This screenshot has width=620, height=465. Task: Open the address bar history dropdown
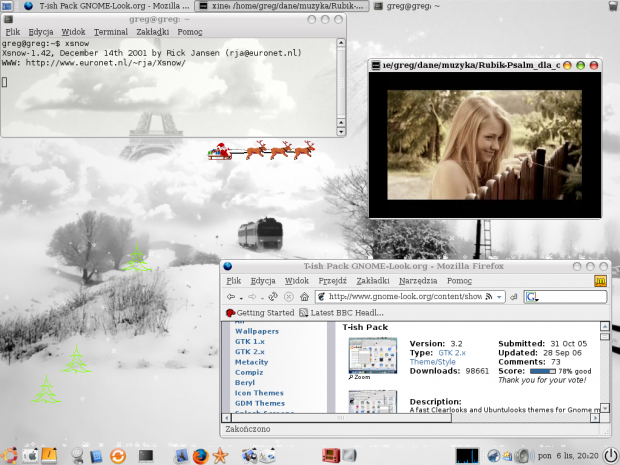(499, 297)
